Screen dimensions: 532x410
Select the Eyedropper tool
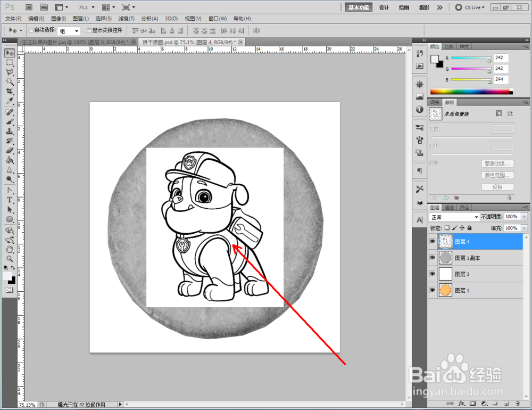10,101
